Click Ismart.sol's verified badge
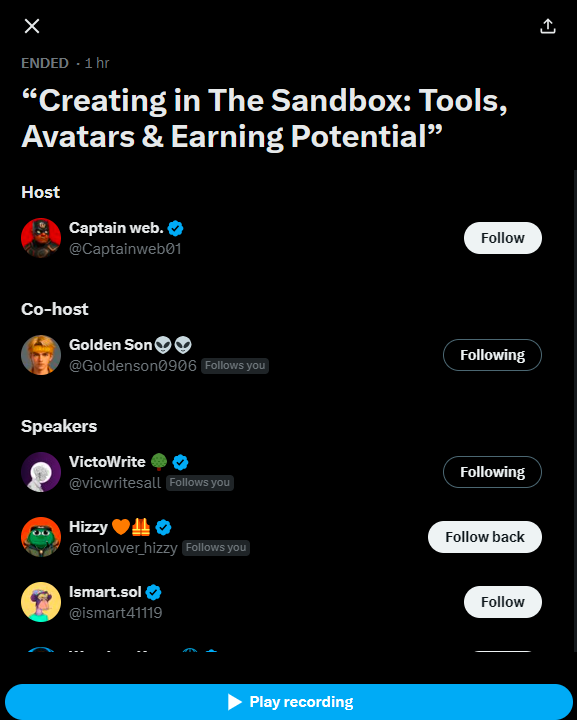The image size is (577, 720). tap(153, 592)
